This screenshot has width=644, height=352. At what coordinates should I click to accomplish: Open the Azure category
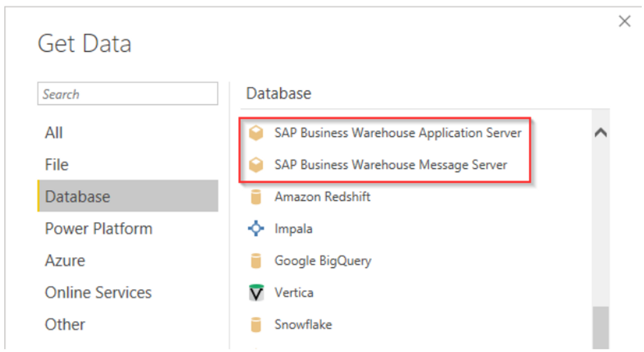coord(128,260)
